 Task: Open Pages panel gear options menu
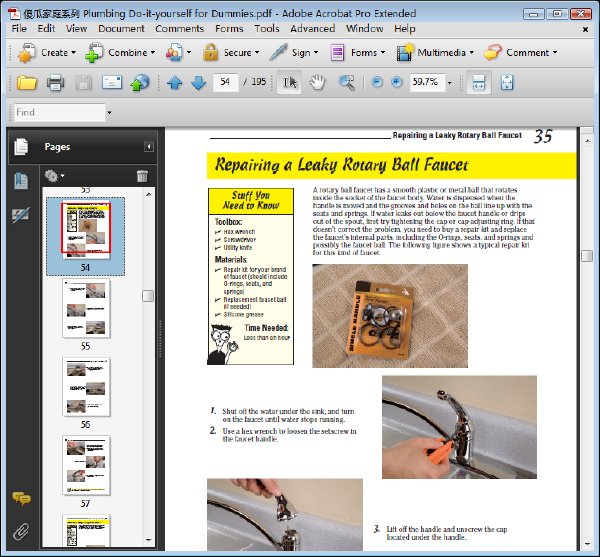(x=54, y=176)
